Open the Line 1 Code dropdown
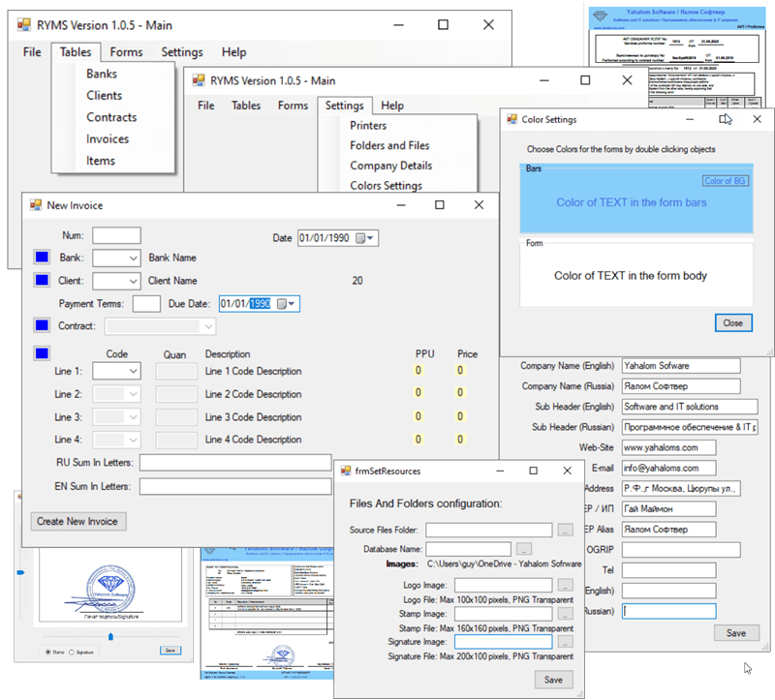This screenshot has width=775, height=700. pos(133,371)
